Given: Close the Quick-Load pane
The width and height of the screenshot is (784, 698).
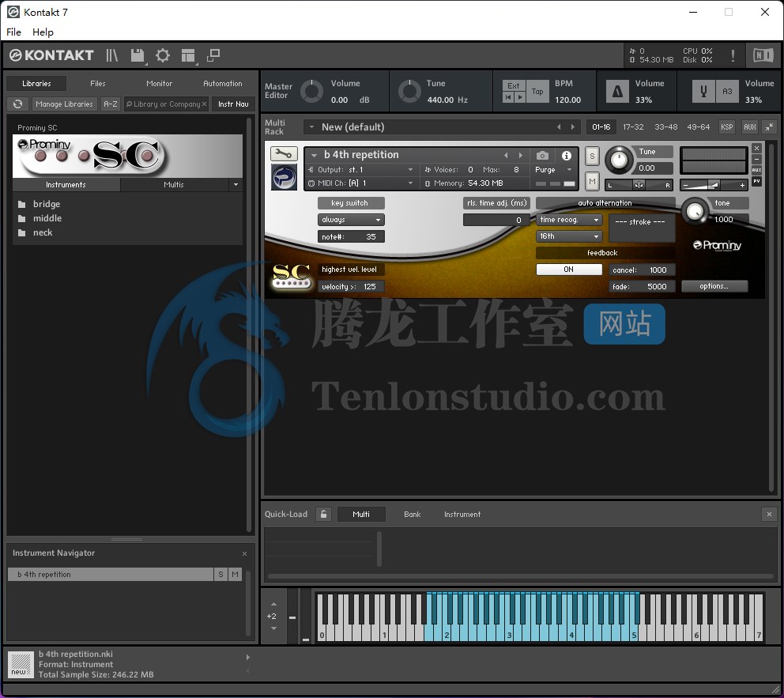Looking at the screenshot, I should point(769,514).
